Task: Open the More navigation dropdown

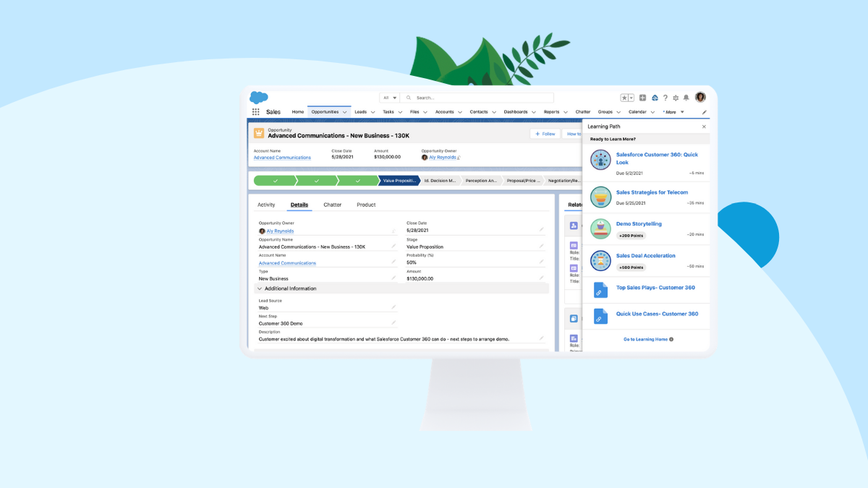Action: 673,112
